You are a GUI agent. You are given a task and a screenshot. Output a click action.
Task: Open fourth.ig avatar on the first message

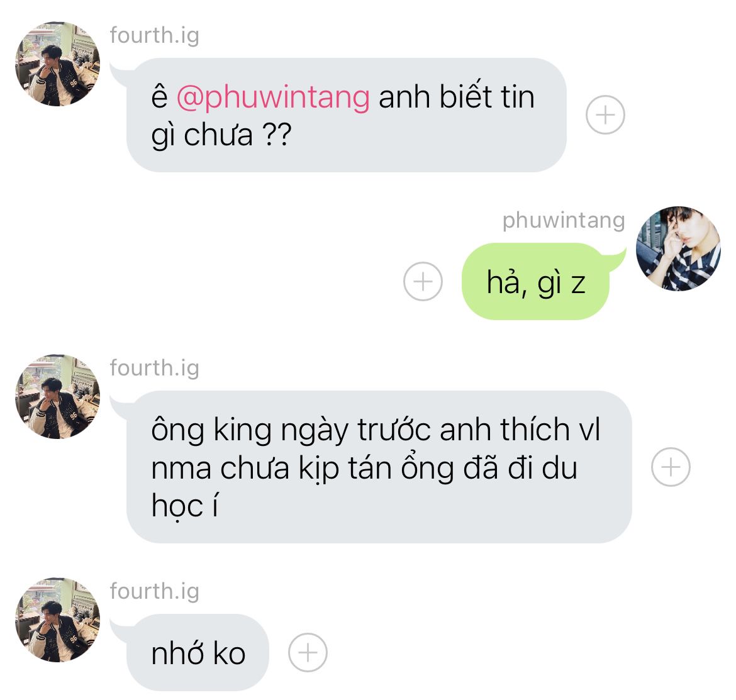coord(57,64)
